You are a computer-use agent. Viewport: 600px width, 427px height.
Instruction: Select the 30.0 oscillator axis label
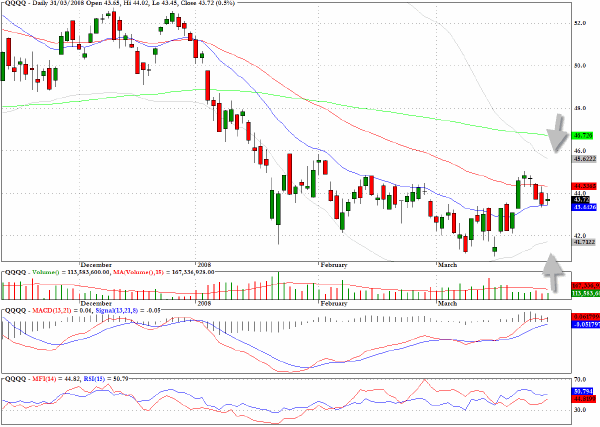(x=580, y=409)
